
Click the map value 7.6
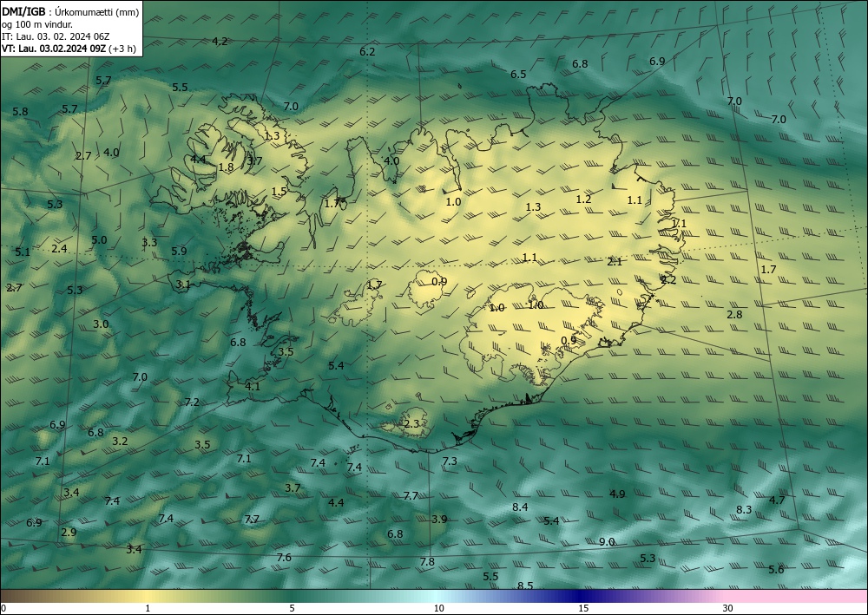point(284,557)
